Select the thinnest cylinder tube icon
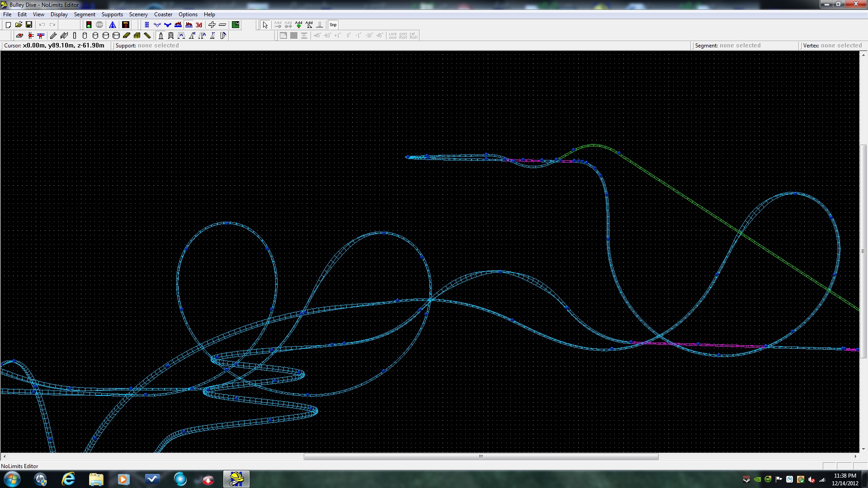Image resolution: width=868 pixels, height=488 pixels. tap(75, 36)
